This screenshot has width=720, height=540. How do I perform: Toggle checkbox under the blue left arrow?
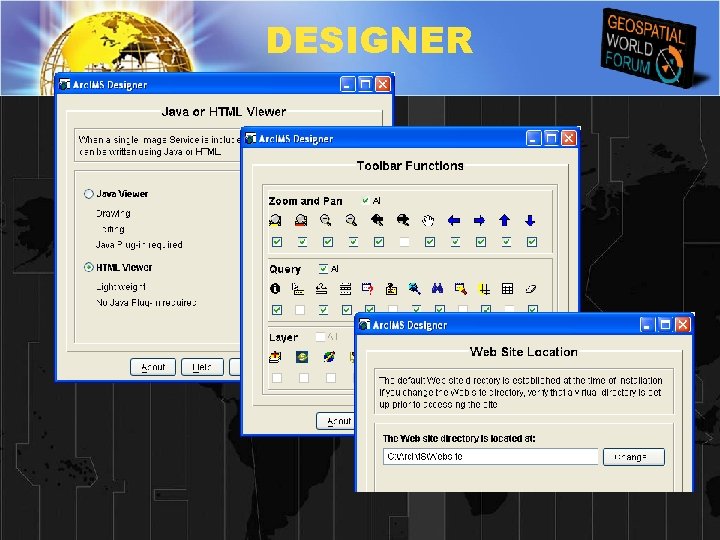click(455, 242)
